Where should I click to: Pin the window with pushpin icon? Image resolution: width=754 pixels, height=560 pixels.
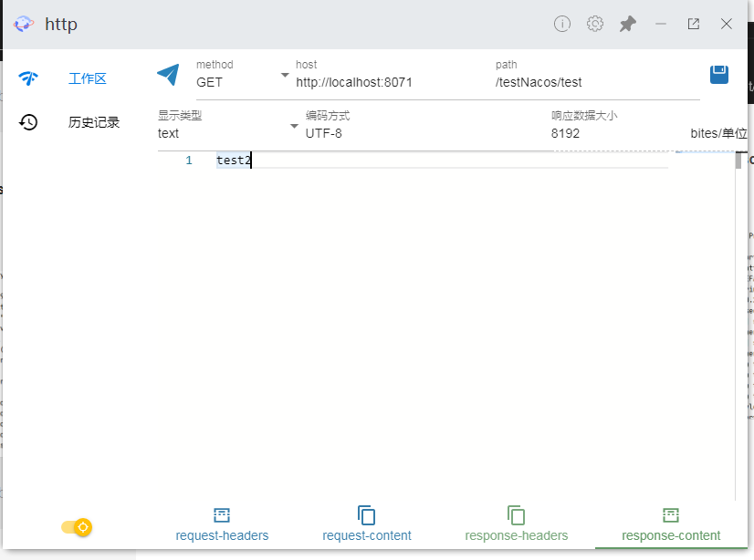click(x=627, y=24)
